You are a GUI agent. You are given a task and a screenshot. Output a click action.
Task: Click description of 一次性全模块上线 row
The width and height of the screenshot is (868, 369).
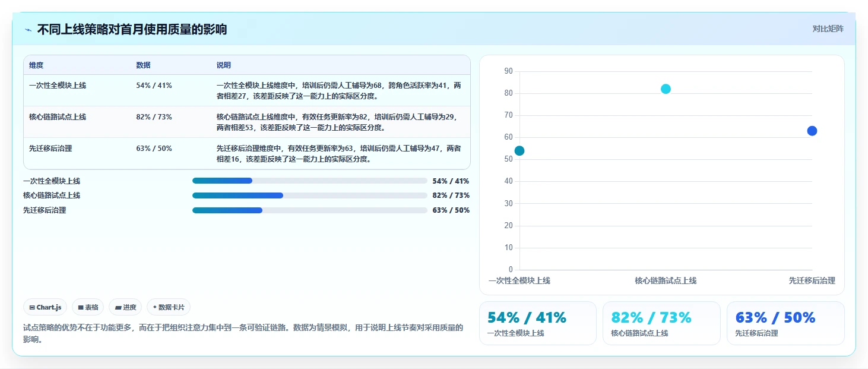click(339, 90)
